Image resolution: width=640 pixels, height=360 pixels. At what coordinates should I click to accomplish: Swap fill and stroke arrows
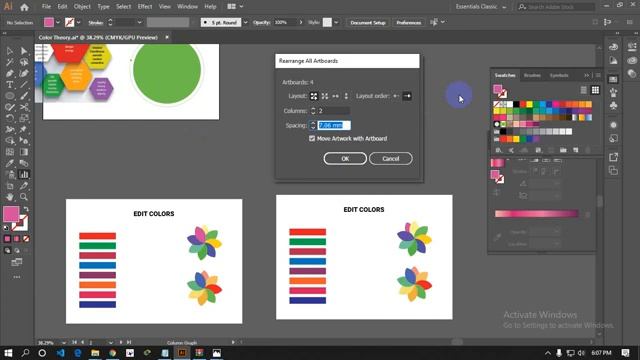(26, 209)
